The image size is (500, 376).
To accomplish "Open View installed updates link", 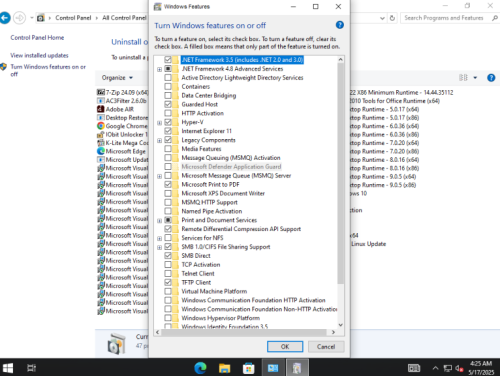I will [39, 55].
